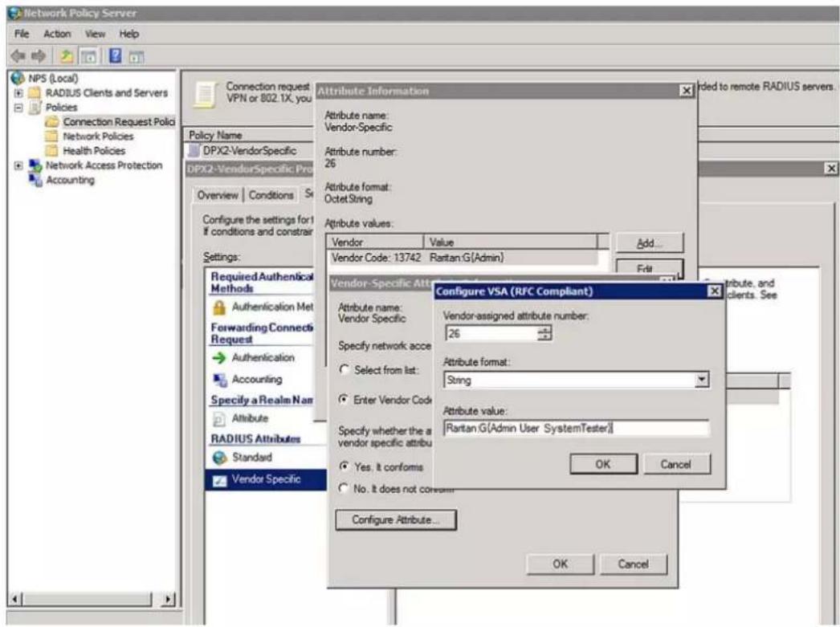Select RADIUS Clients and Servers folder
Viewport: 840px width, 627px height.
[x=99, y=92]
